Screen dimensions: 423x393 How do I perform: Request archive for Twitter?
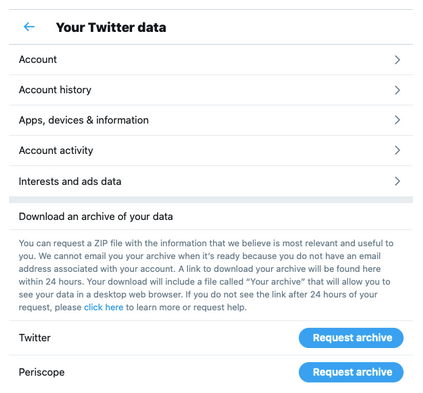click(351, 338)
